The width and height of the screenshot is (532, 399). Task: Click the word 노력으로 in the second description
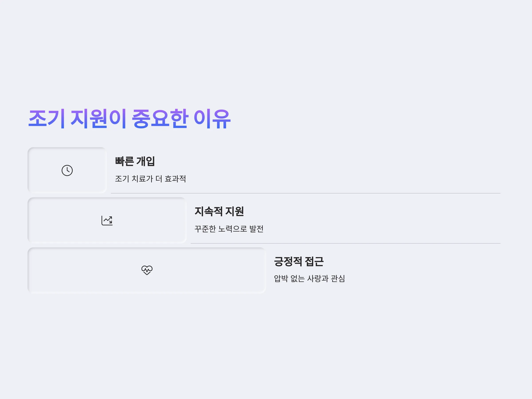coord(233,229)
